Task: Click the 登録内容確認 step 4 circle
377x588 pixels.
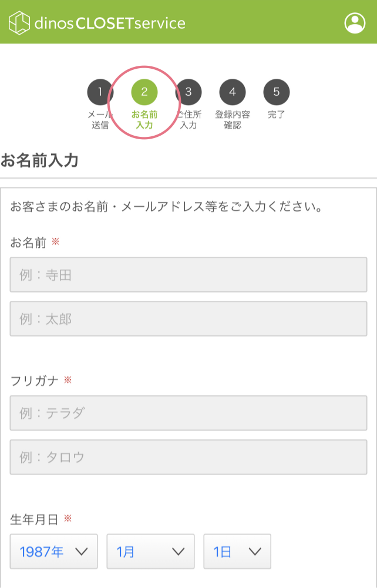Action: pyautogui.click(x=232, y=92)
